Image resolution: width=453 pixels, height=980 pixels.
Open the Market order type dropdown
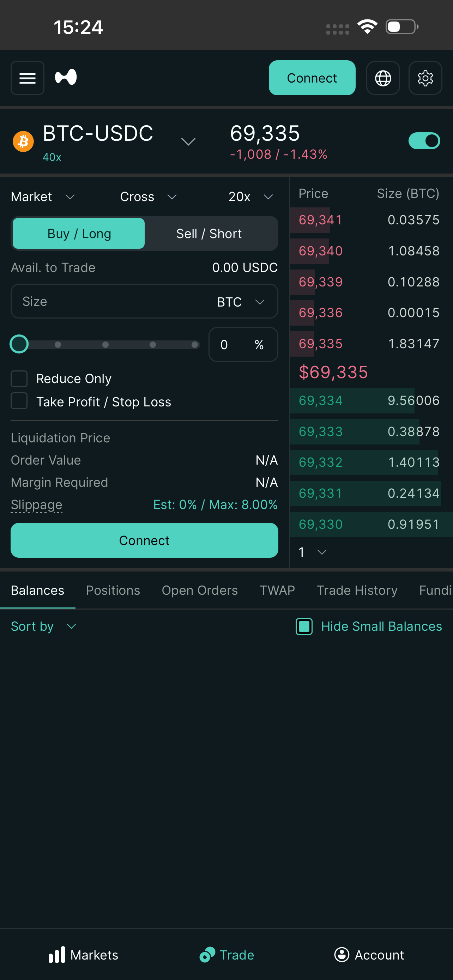(43, 197)
